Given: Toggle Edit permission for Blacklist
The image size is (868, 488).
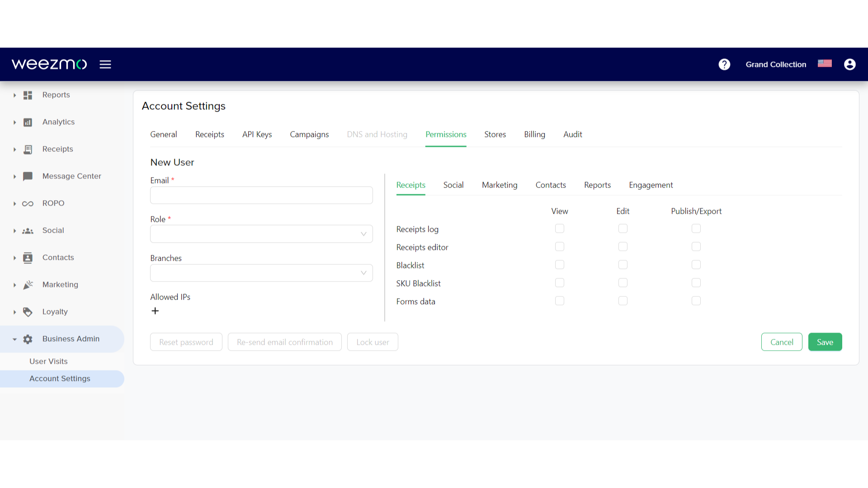Looking at the screenshot, I should 623,264.
